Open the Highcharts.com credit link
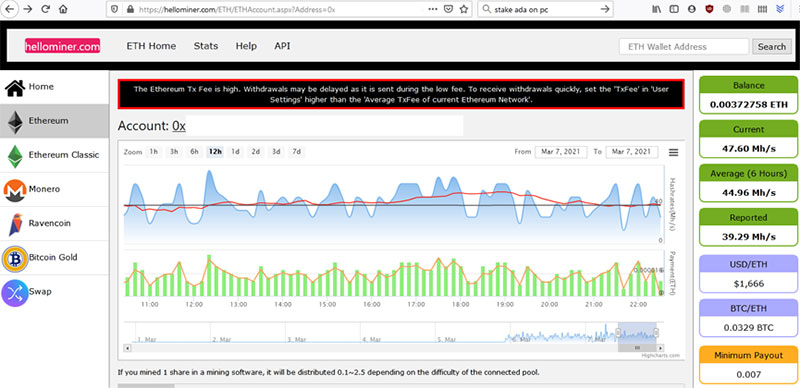Screen dimensions: 800x388 coord(661,356)
